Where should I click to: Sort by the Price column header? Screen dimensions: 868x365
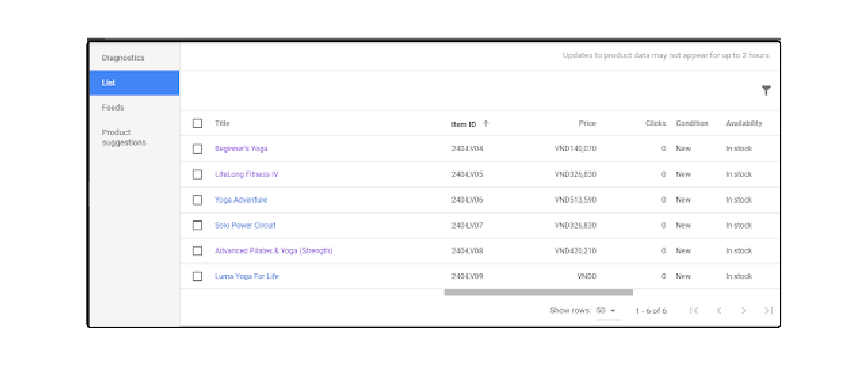pos(587,123)
